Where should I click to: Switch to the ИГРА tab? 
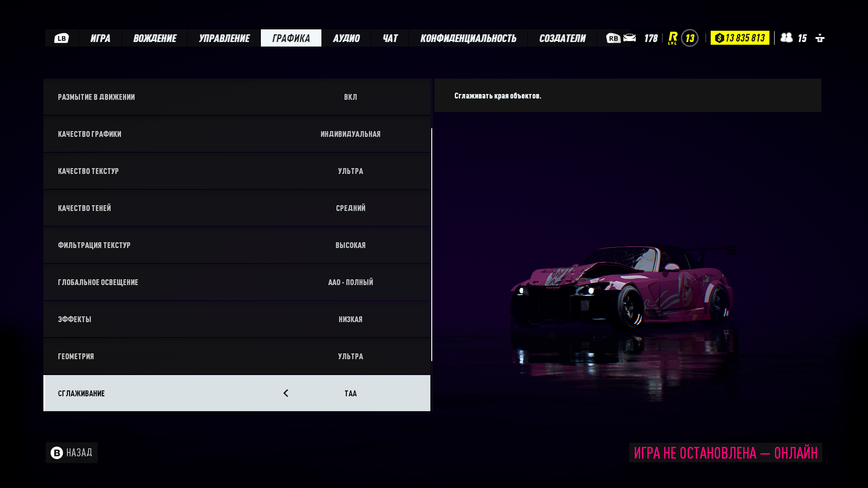point(100,38)
